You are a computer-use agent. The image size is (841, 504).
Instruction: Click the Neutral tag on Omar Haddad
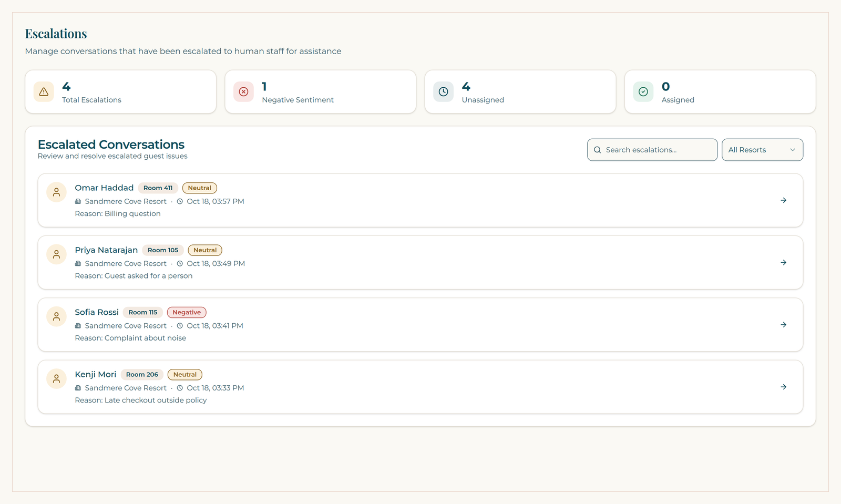pyautogui.click(x=200, y=188)
